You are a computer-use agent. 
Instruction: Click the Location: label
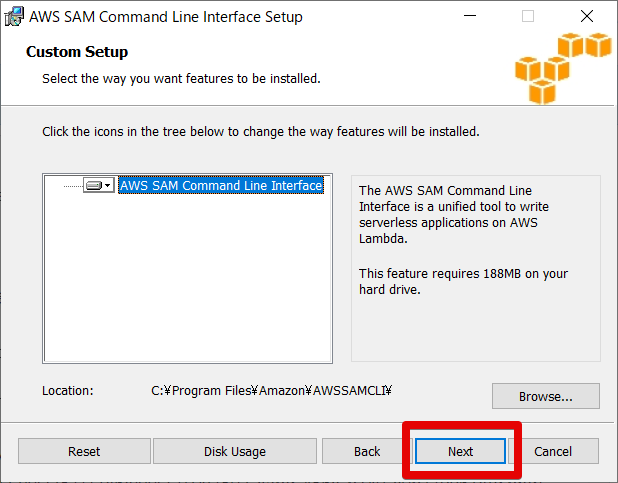tap(68, 391)
